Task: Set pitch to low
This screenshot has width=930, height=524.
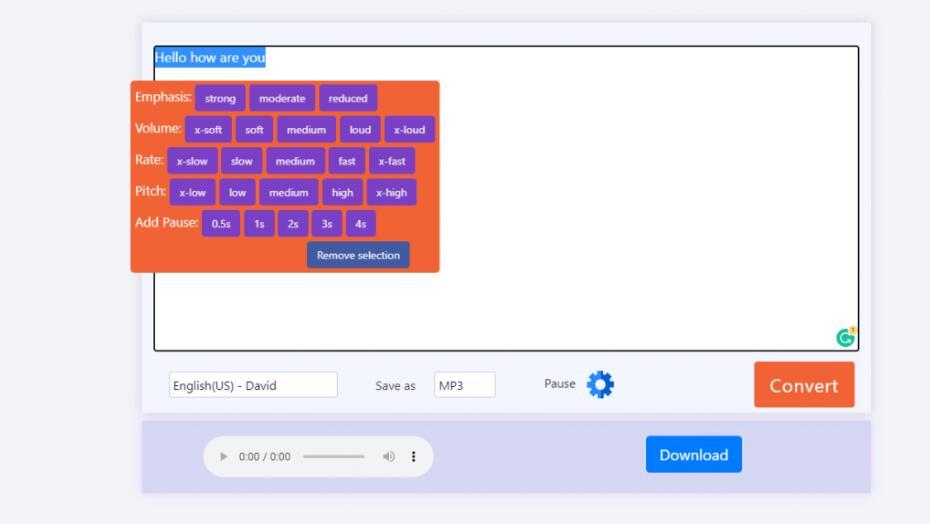Action: (237, 192)
